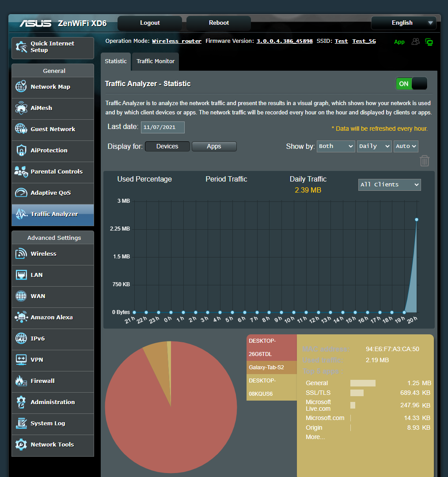Select Devices display mode
This screenshot has height=477, width=448.
tap(167, 146)
